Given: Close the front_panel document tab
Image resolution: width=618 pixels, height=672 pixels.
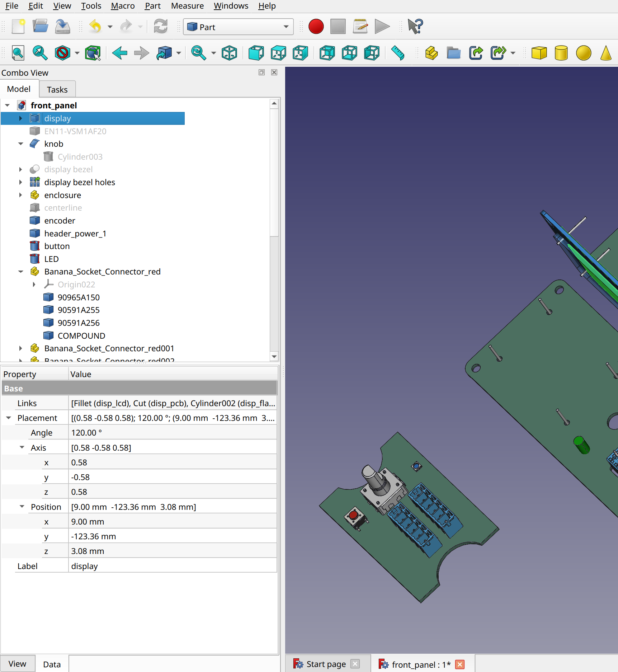Looking at the screenshot, I should click(459, 664).
